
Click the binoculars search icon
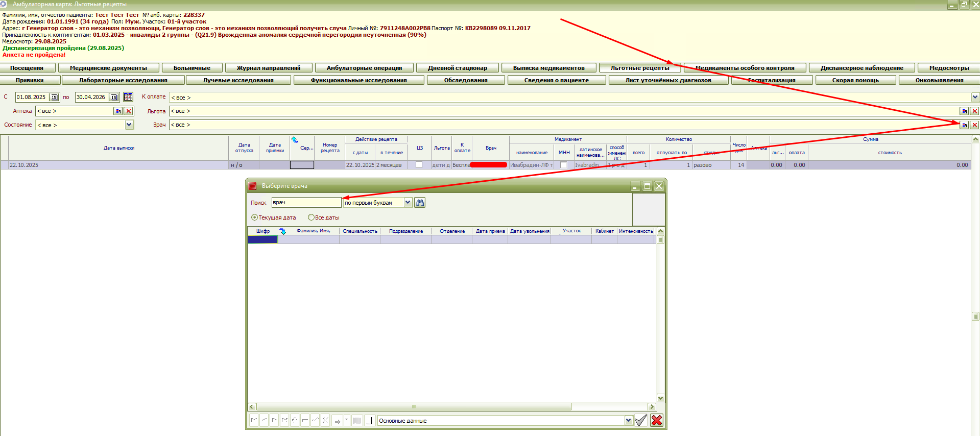coord(420,203)
